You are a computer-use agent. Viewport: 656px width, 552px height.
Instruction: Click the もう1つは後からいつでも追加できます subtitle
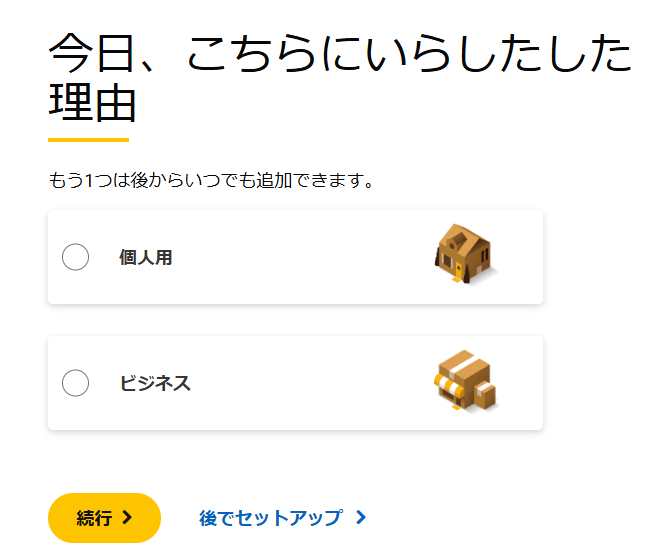[211, 181]
